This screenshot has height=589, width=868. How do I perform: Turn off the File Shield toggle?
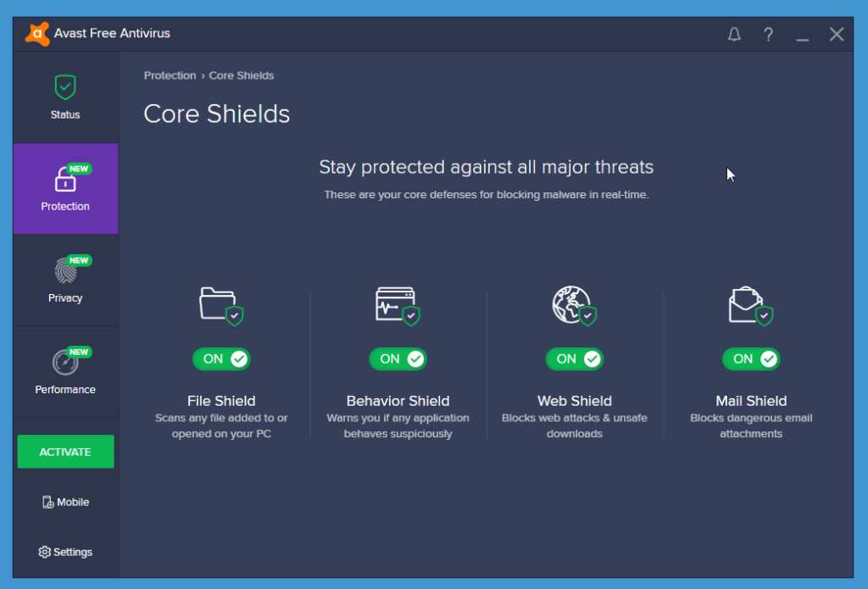click(x=221, y=358)
